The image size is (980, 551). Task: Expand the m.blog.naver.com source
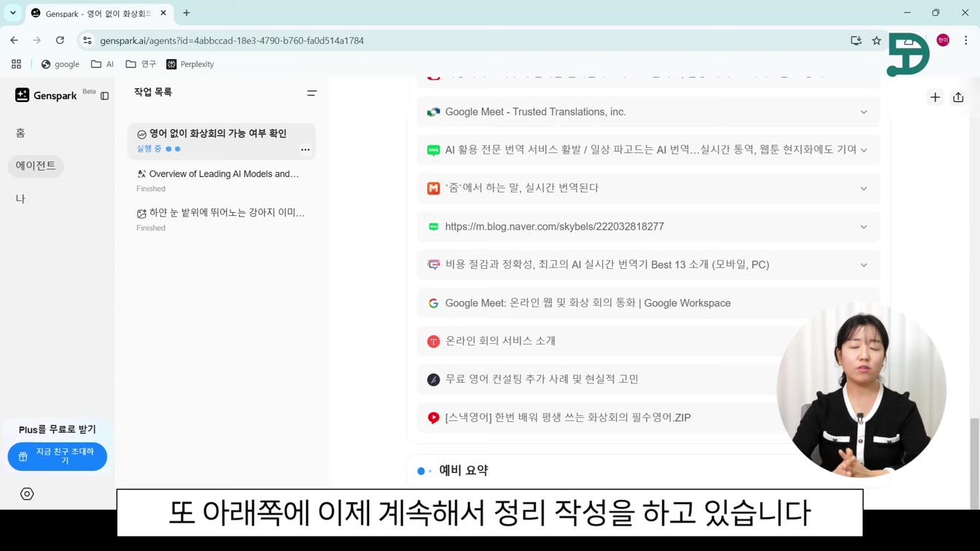pyautogui.click(x=863, y=227)
